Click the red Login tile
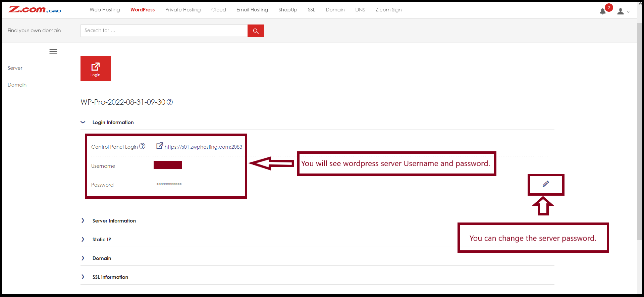The width and height of the screenshot is (644, 297). [96, 68]
